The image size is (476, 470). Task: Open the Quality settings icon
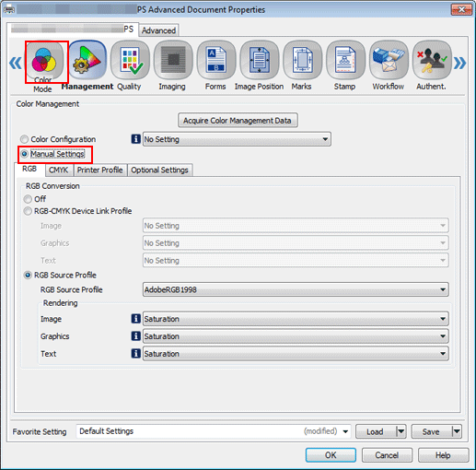tap(131, 60)
